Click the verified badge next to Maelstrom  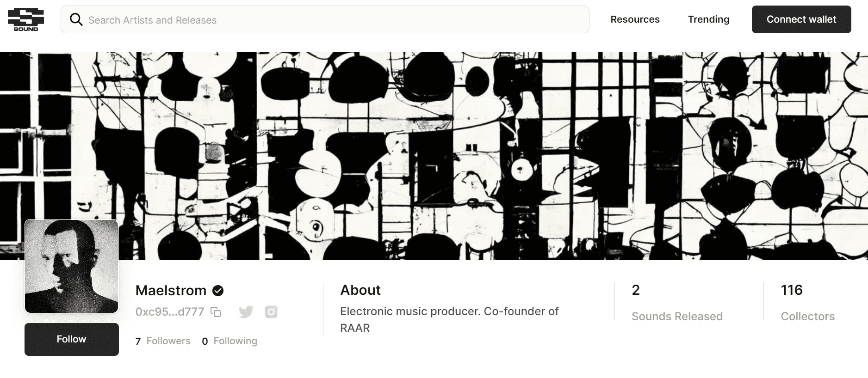click(218, 291)
